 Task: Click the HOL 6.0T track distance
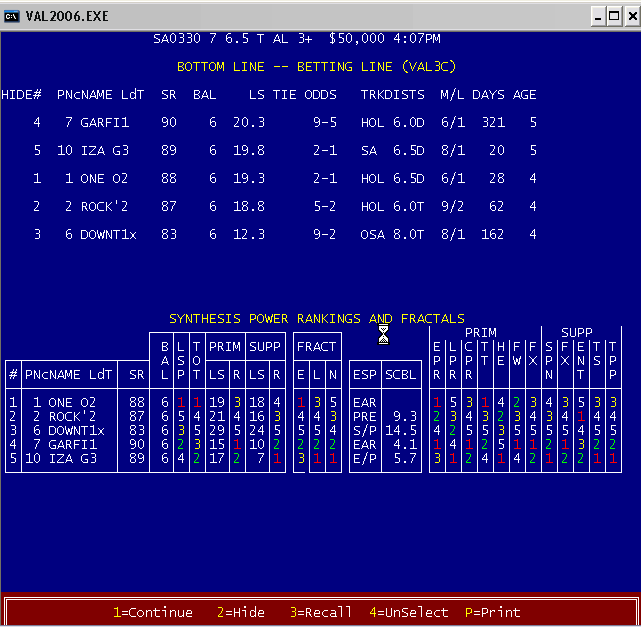tap(392, 206)
